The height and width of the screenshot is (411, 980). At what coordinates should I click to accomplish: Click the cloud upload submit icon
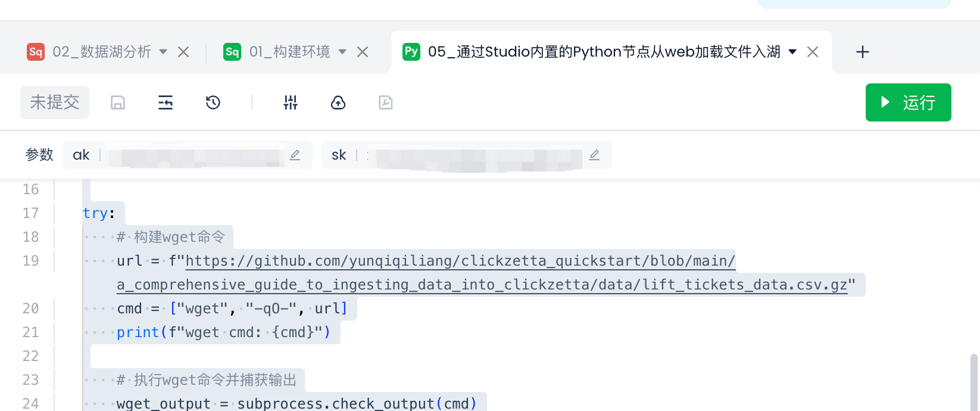coord(338,103)
